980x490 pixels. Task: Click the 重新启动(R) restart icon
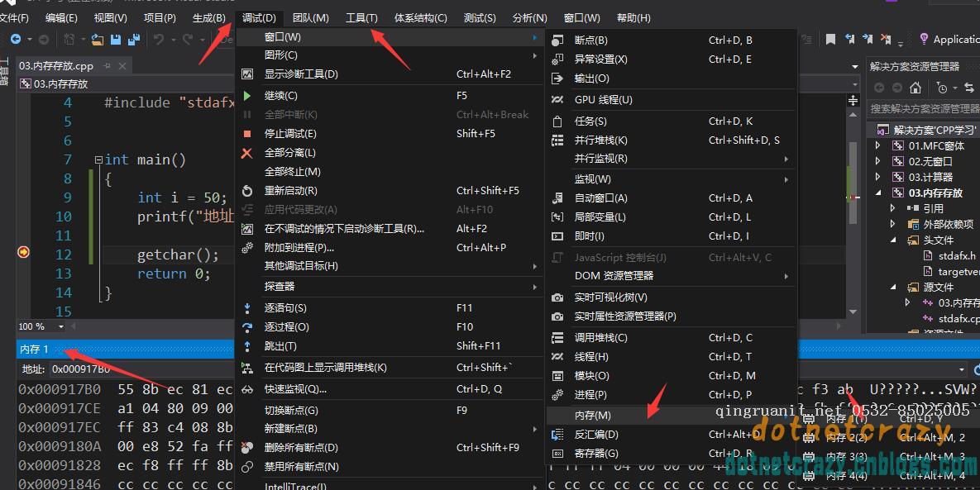coord(247,191)
